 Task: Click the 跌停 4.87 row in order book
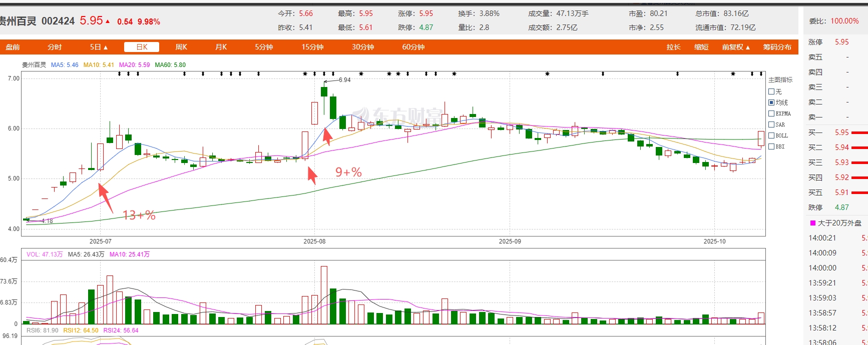point(838,207)
